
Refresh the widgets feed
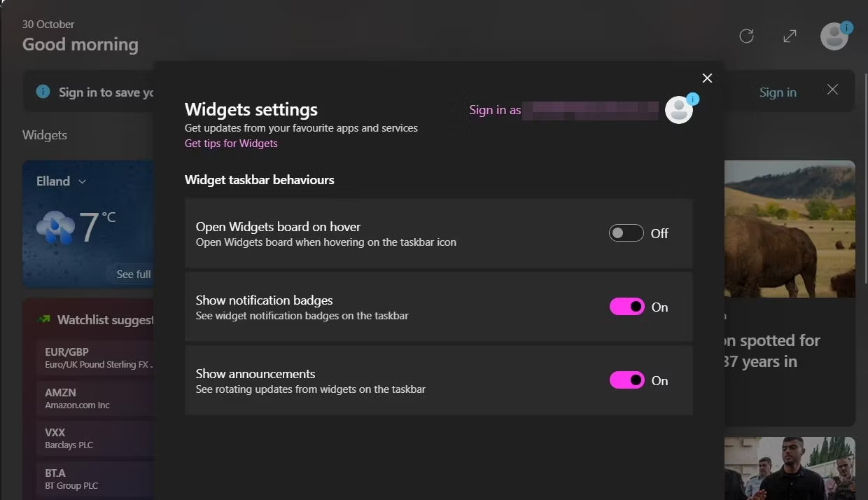746,36
